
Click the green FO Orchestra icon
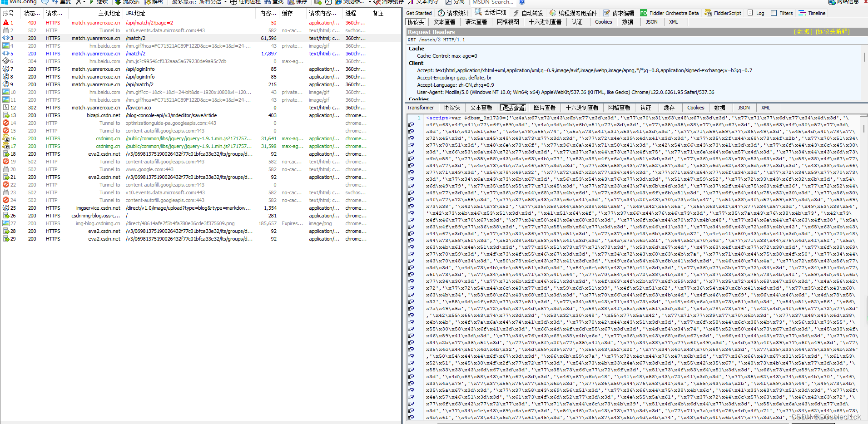[x=644, y=13]
